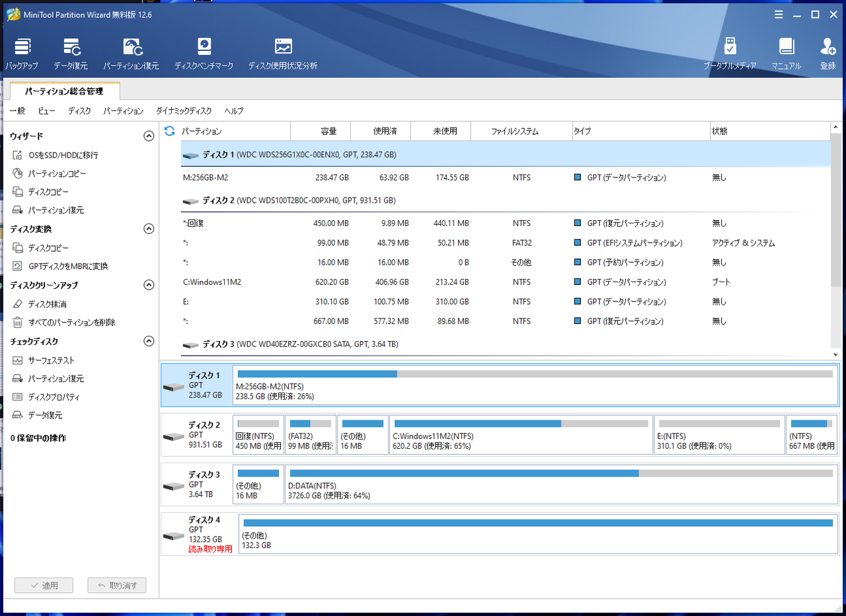Open ディスク使用状況分析 space analyzer
846x616 pixels.
point(283,54)
